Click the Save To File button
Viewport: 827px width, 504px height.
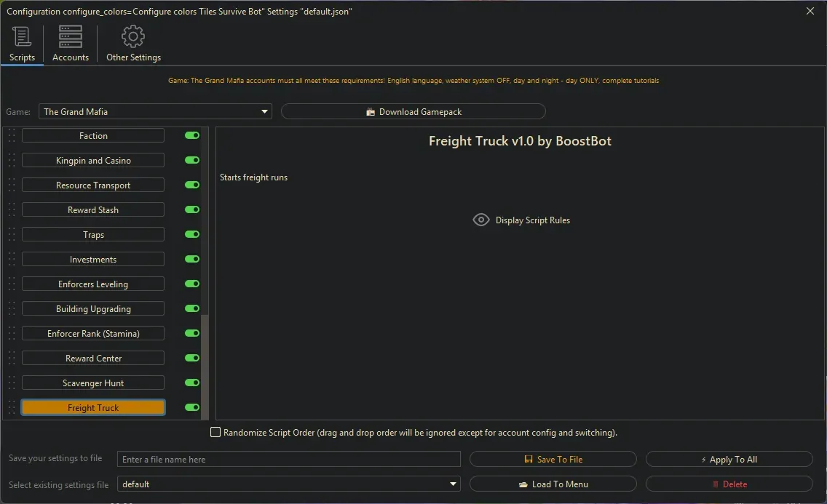click(x=553, y=459)
